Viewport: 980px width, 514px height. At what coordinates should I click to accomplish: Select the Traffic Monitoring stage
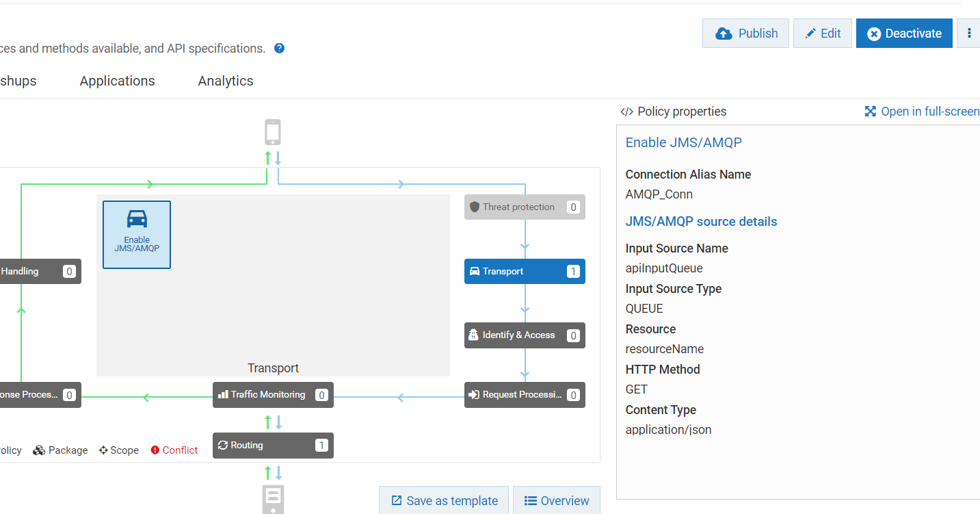click(273, 395)
